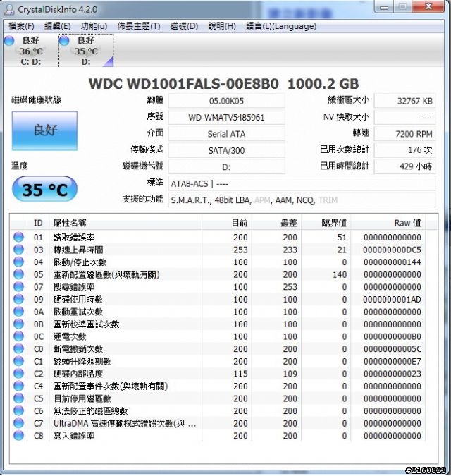The height and width of the screenshot is (476, 451).
Task: Click the Raw 值 column header
Action: 388,223
